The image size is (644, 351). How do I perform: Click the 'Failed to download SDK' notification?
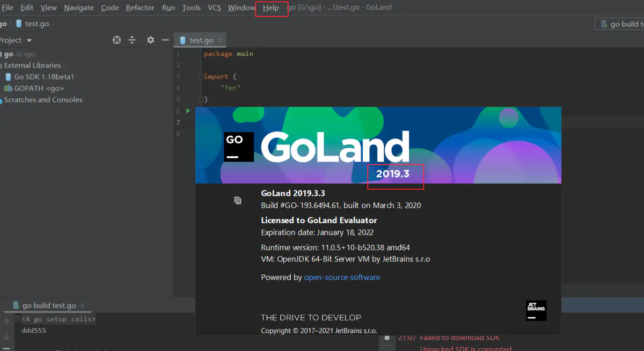pos(460,338)
